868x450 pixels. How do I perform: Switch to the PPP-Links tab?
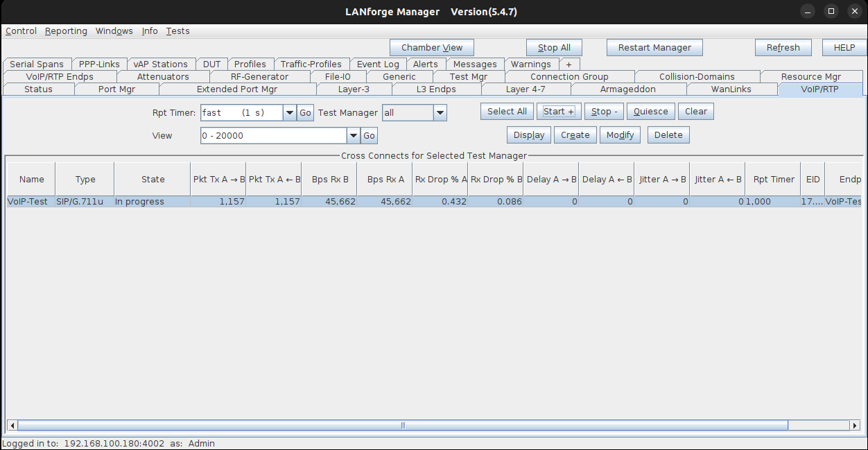(99, 64)
